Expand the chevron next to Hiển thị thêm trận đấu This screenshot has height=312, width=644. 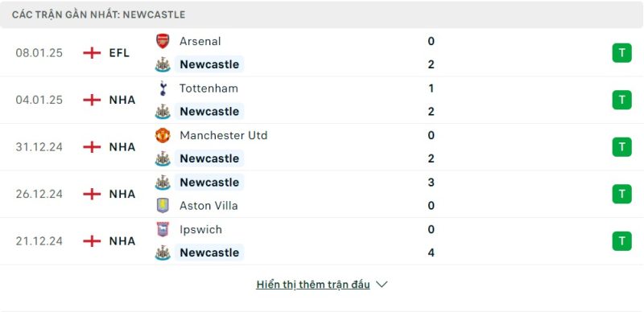point(382,285)
